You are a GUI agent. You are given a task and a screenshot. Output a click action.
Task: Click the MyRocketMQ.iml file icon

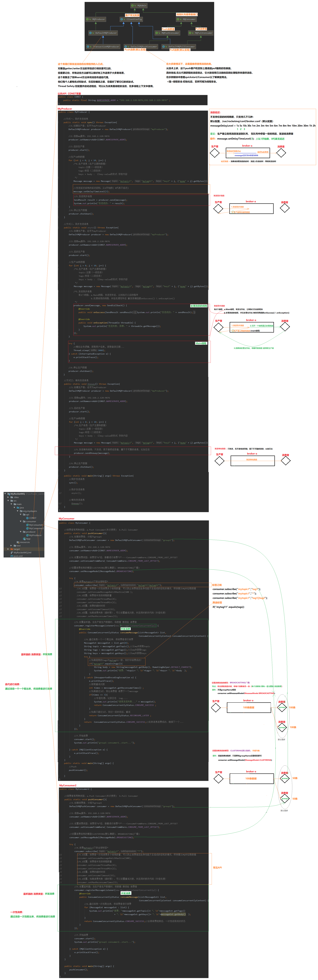(12, 553)
